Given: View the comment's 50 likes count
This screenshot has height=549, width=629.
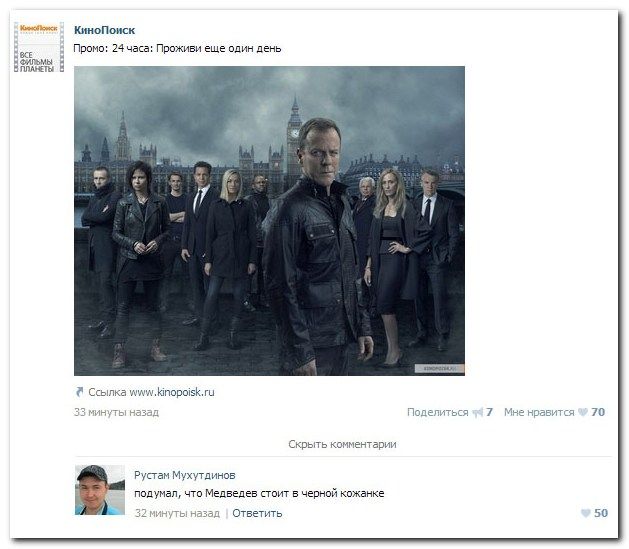Looking at the screenshot, I should [x=601, y=513].
